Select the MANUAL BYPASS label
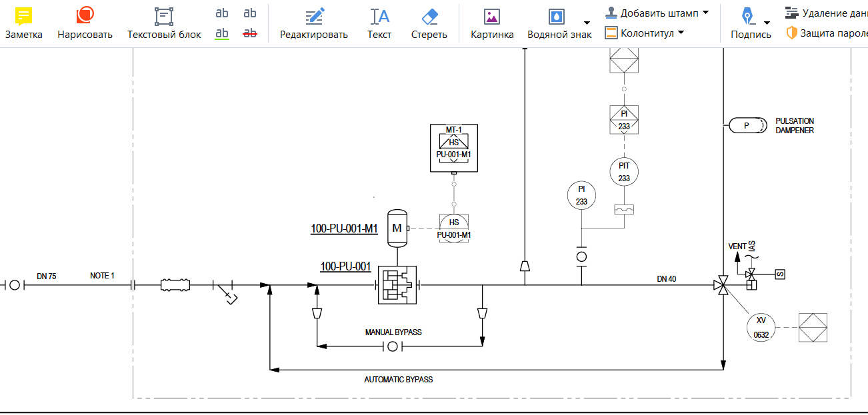Viewport: 868px width, 415px height. coord(393,332)
